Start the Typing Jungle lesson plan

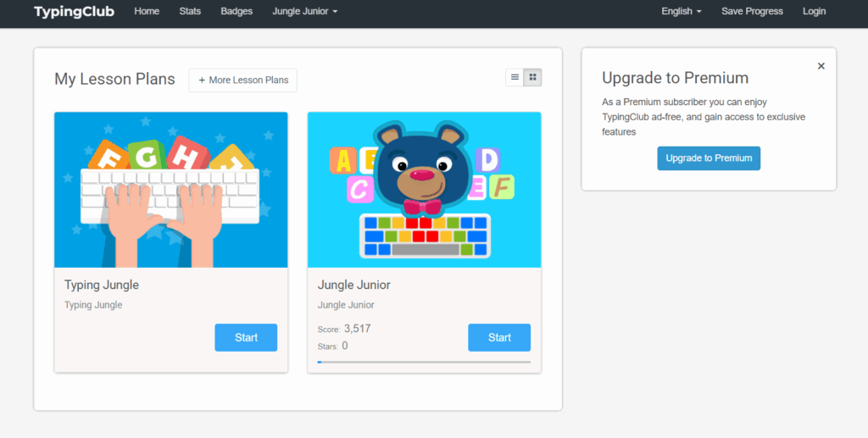click(246, 337)
